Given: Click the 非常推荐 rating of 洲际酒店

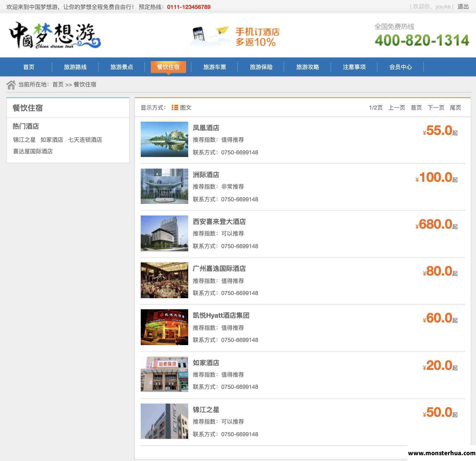Looking at the screenshot, I should point(232,187).
